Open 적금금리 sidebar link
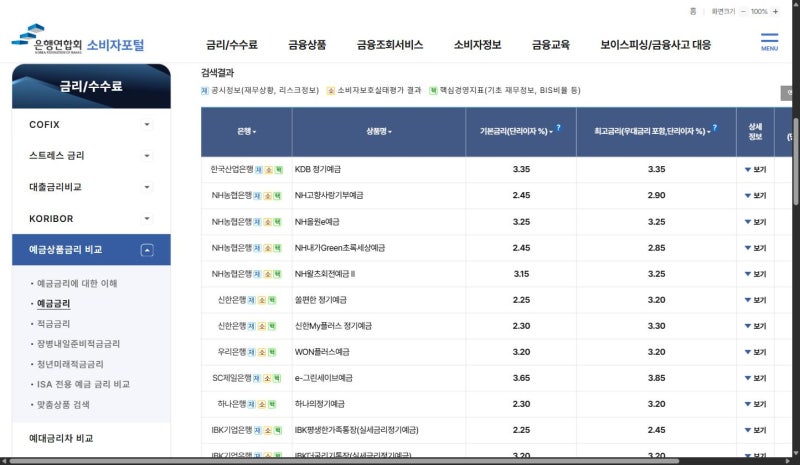The width and height of the screenshot is (800, 465). 54,324
